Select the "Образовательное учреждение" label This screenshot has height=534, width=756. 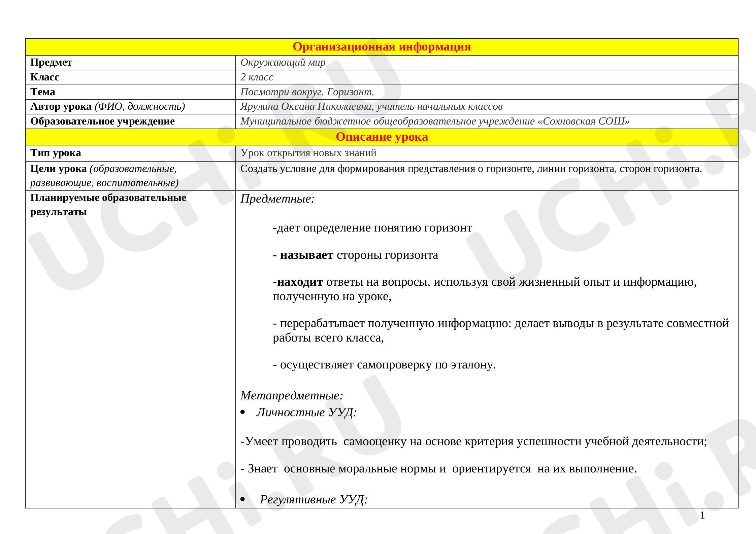coord(102,121)
